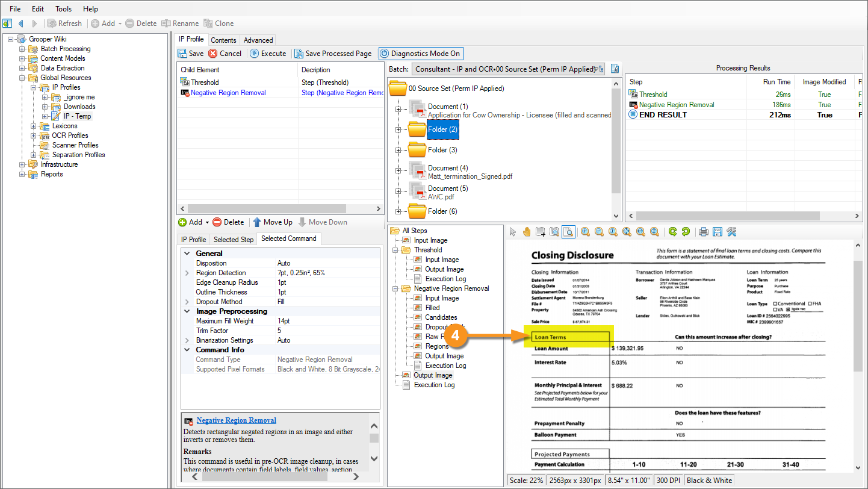Select Dropout Mask under Negative Region Removal

(436, 327)
